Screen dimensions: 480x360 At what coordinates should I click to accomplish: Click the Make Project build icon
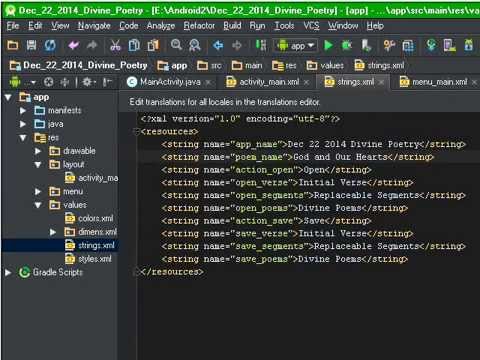261,45
